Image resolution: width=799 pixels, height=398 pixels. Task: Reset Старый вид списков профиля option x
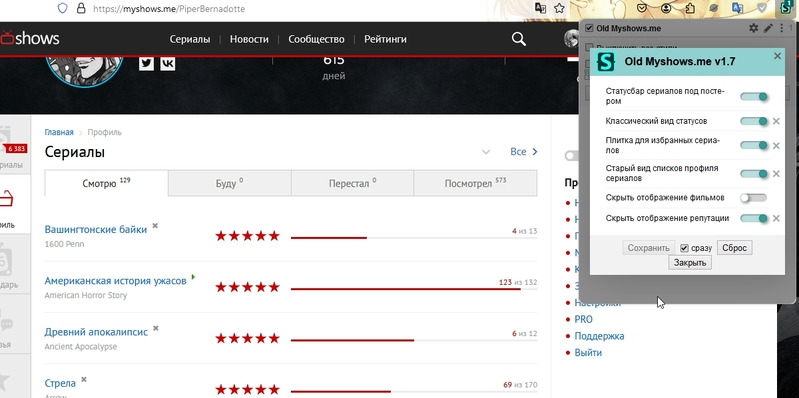pyautogui.click(x=776, y=174)
